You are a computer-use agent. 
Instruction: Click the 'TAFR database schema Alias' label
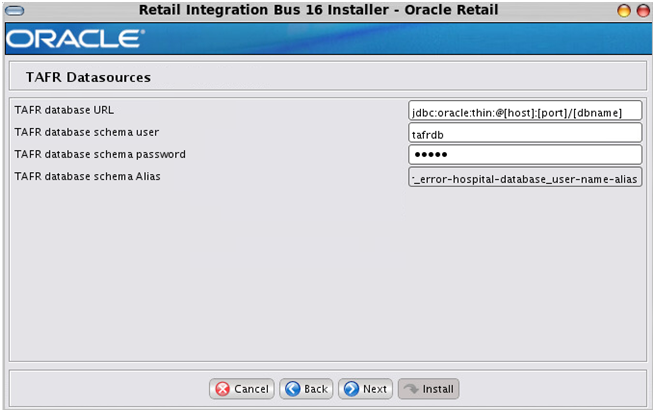(87, 177)
